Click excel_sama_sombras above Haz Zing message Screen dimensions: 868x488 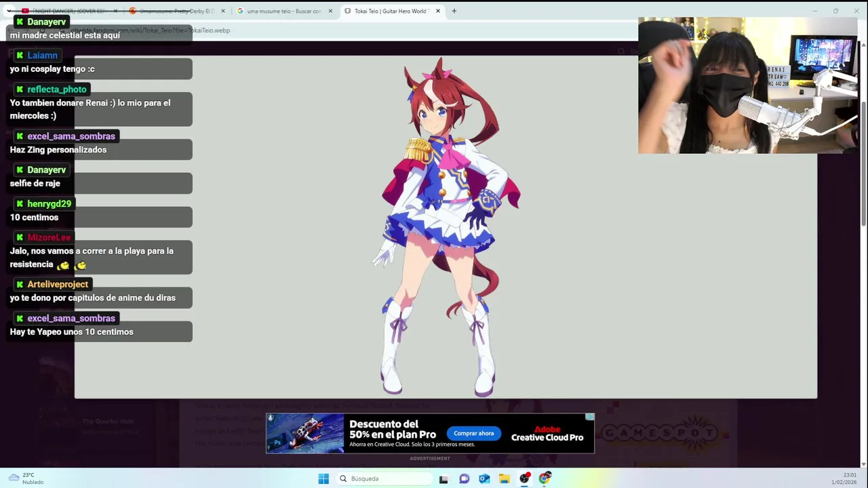pos(71,136)
